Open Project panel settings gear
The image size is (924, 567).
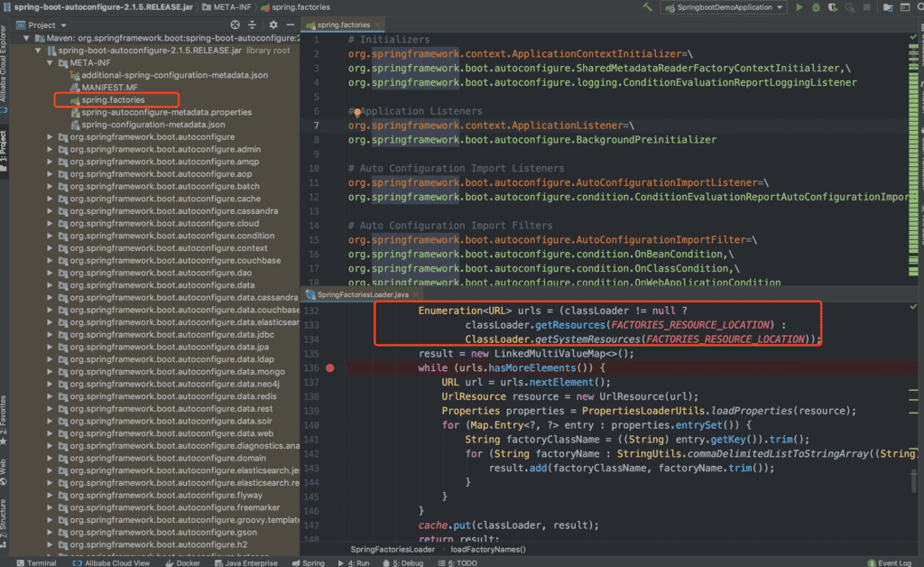click(x=273, y=24)
